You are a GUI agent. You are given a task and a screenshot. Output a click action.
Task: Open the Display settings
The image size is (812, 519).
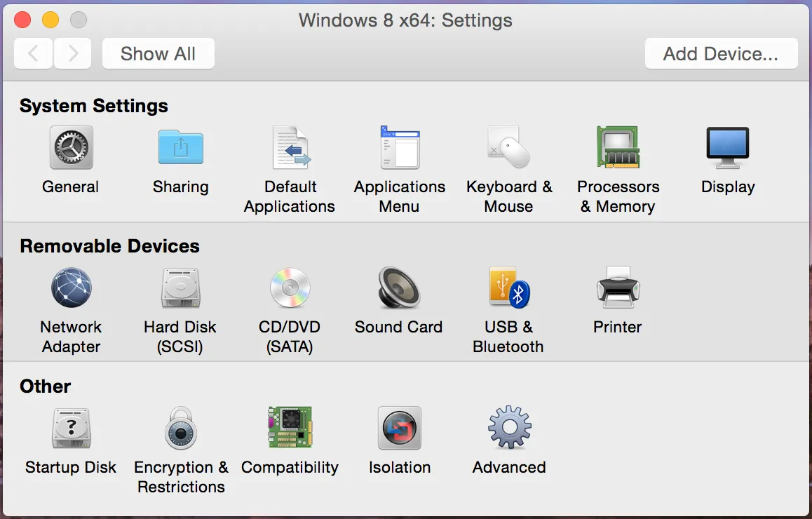click(x=728, y=147)
